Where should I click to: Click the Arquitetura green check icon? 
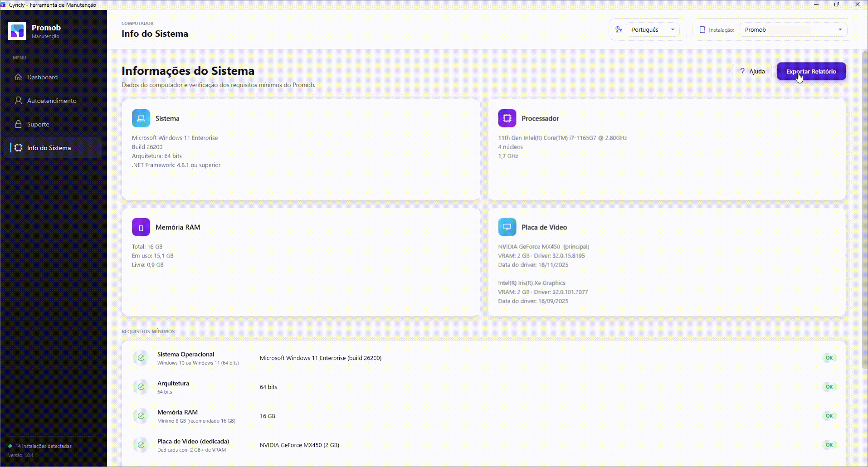pyautogui.click(x=141, y=387)
